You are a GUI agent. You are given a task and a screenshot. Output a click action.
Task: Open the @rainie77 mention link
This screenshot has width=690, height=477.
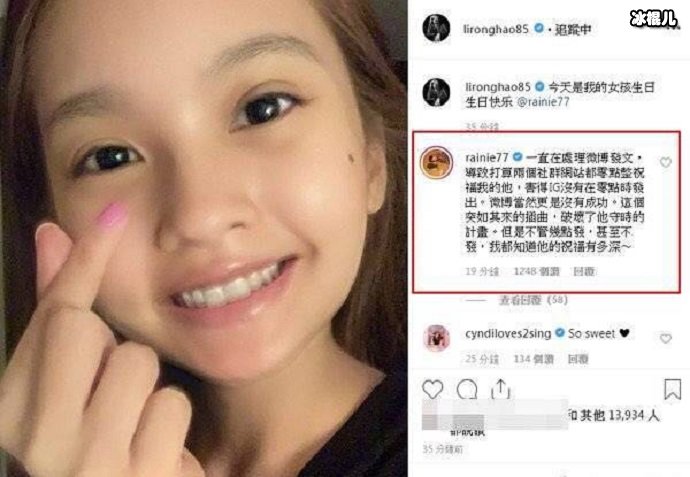(543, 102)
